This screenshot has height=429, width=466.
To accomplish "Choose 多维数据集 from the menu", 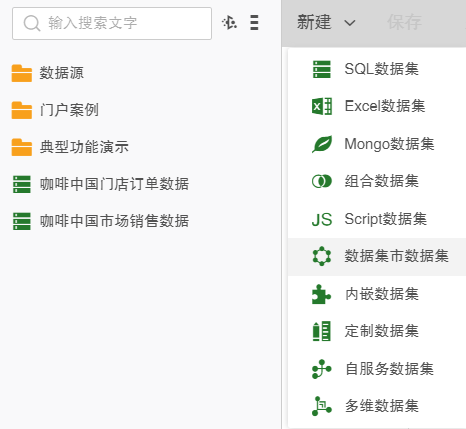I will point(377,406).
